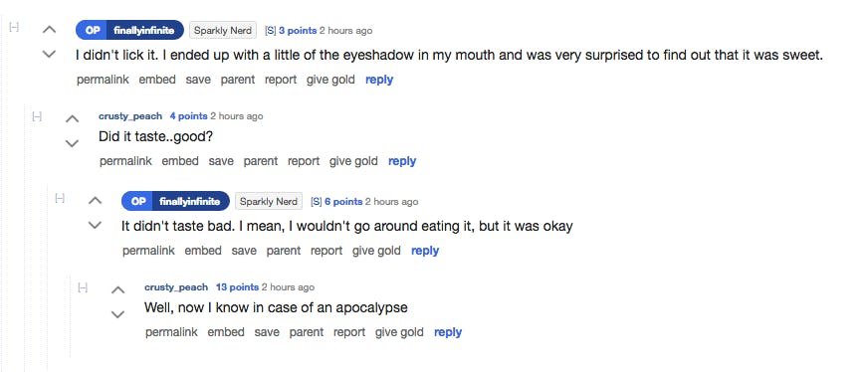The width and height of the screenshot is (868, 372).
Task: Upvote finallyinfinite's eyeshadow sweet comment
Action: click(x=49, y=30)
